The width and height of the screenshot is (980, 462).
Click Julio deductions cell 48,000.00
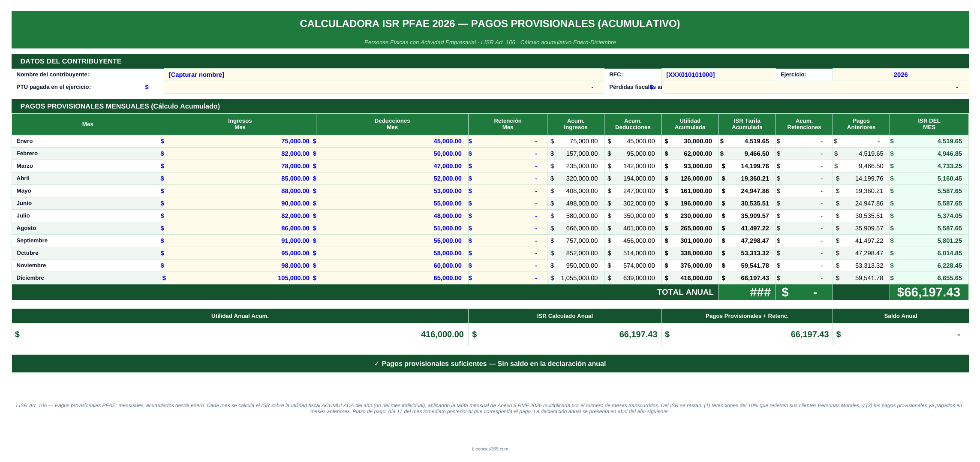(392, 216)
